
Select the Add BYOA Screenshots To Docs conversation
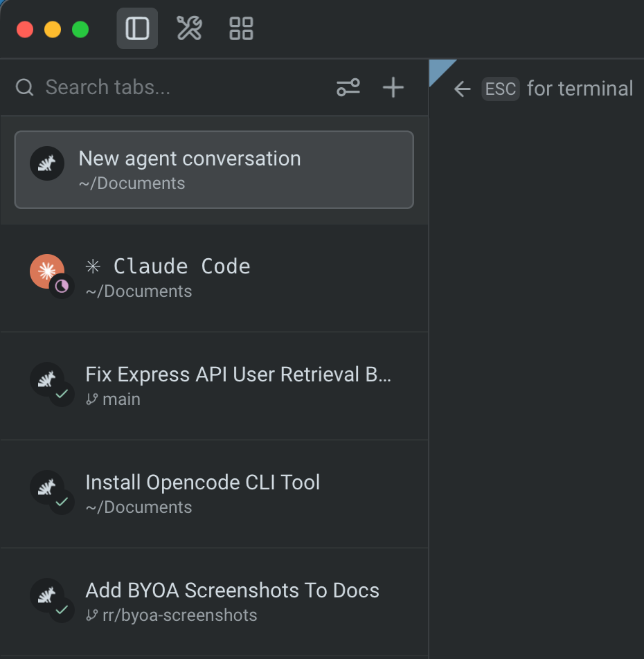tap(215, 599)
